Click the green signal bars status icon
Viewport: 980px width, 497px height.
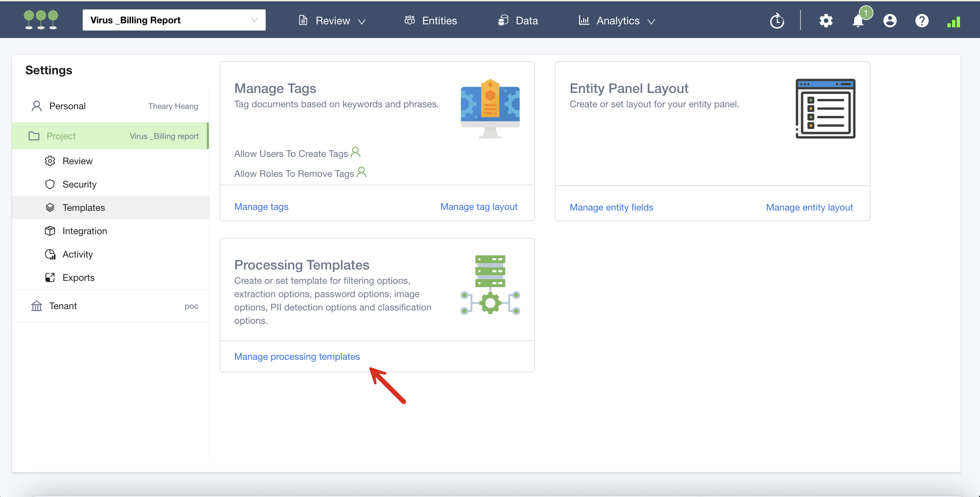click(953, 22)
